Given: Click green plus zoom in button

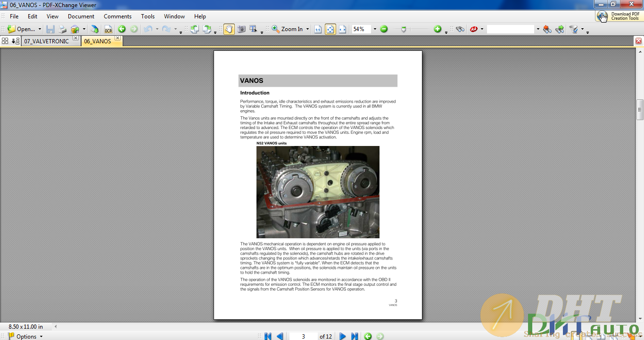Looking at the screenshot, I should (438, 29).
